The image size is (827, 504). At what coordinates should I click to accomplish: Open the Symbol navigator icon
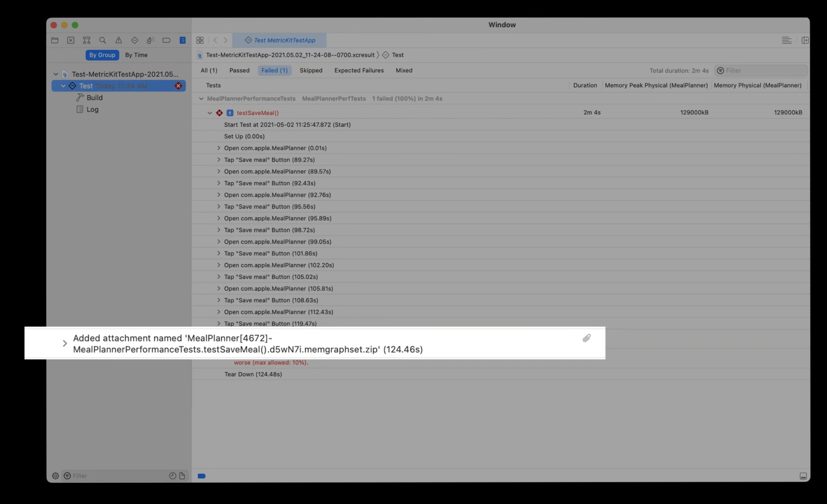point(86,40)
